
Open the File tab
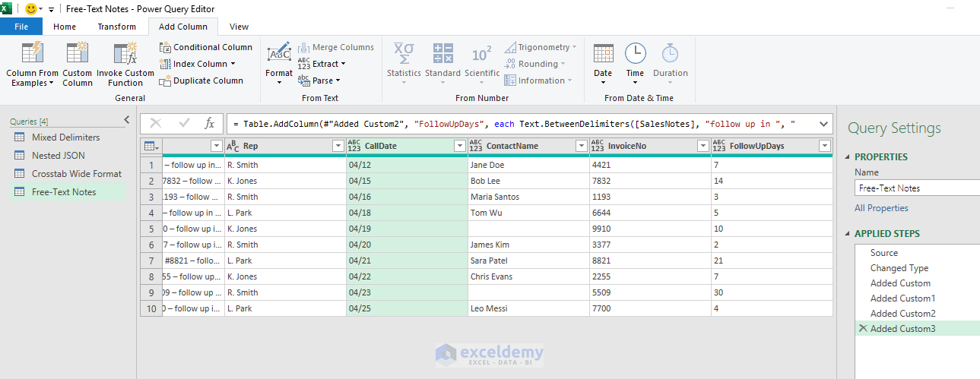point(21,27)
